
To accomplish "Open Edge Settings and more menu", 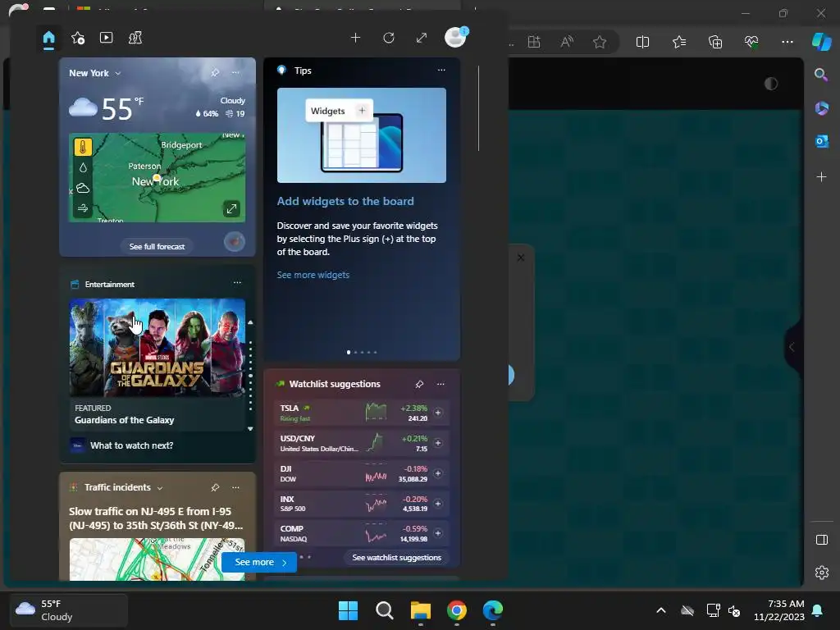I will point(787,42).
